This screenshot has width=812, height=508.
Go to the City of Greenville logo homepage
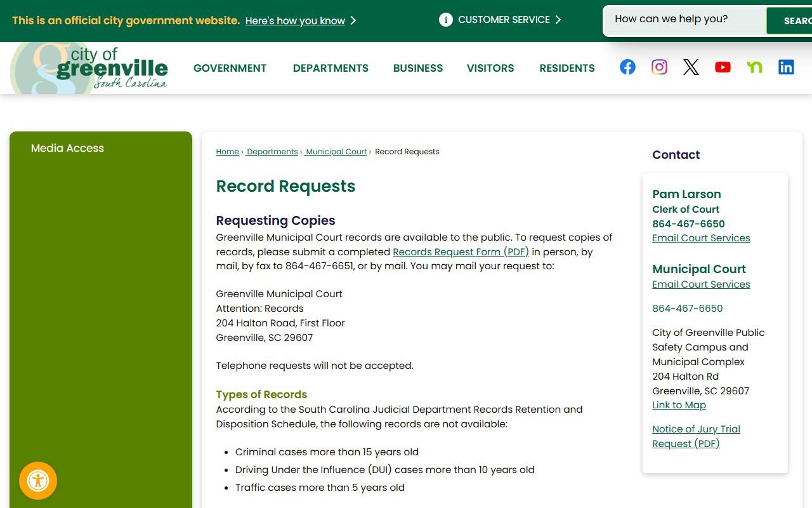coord(89,68)
